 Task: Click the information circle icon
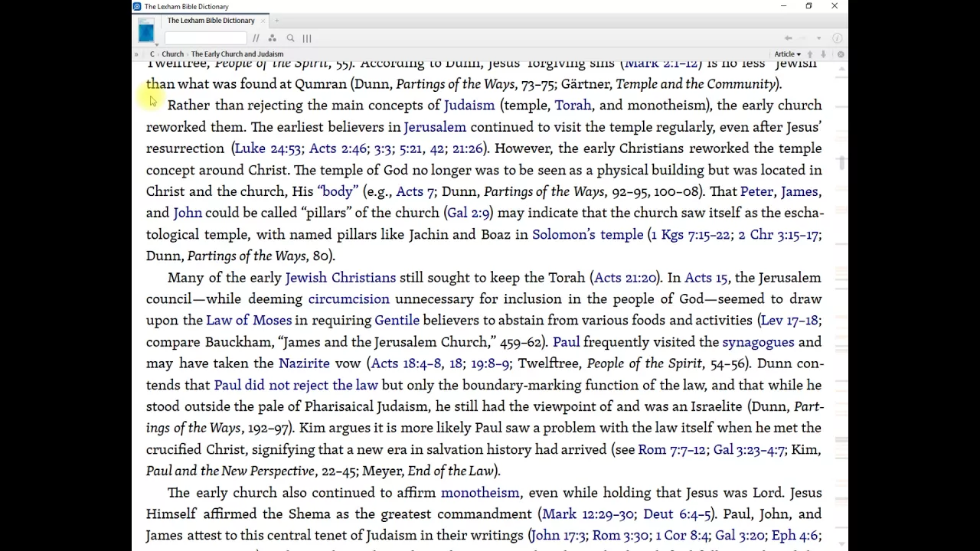pos(838,38)
